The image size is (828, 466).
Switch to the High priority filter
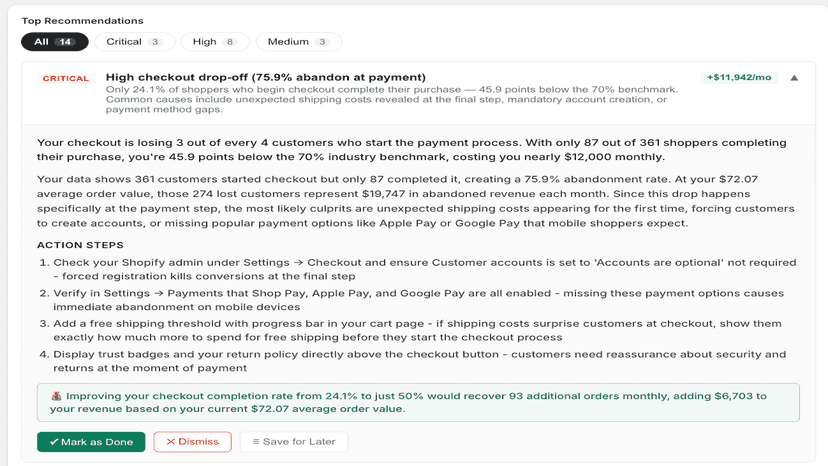tap(215, 42)
